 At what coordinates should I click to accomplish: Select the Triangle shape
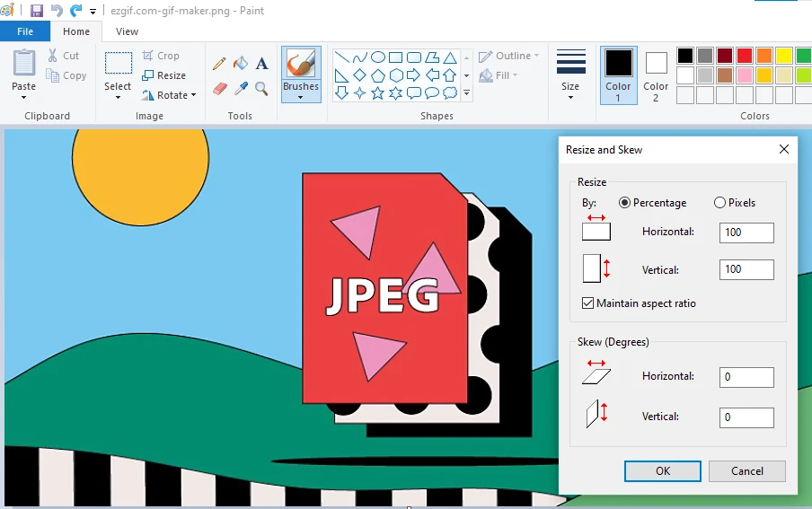[x=450, y=57]
